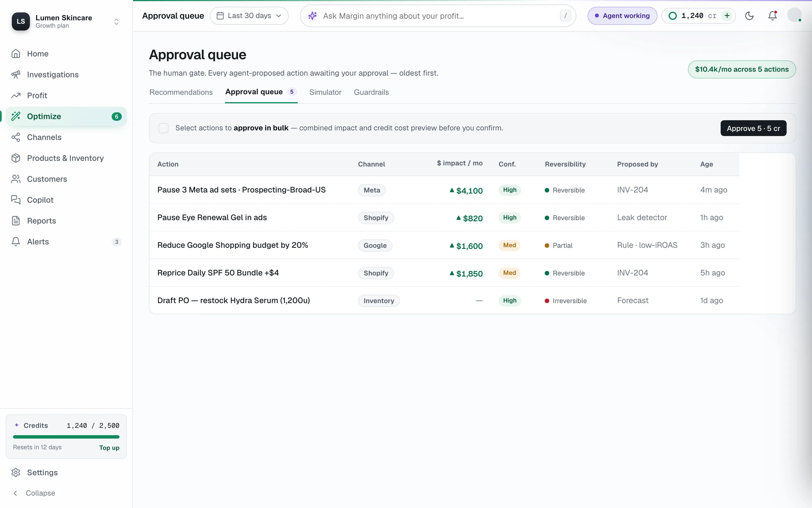Go to Investigations in the sidebar
Screen dimensions: 812x508
[x=66, y=75]
